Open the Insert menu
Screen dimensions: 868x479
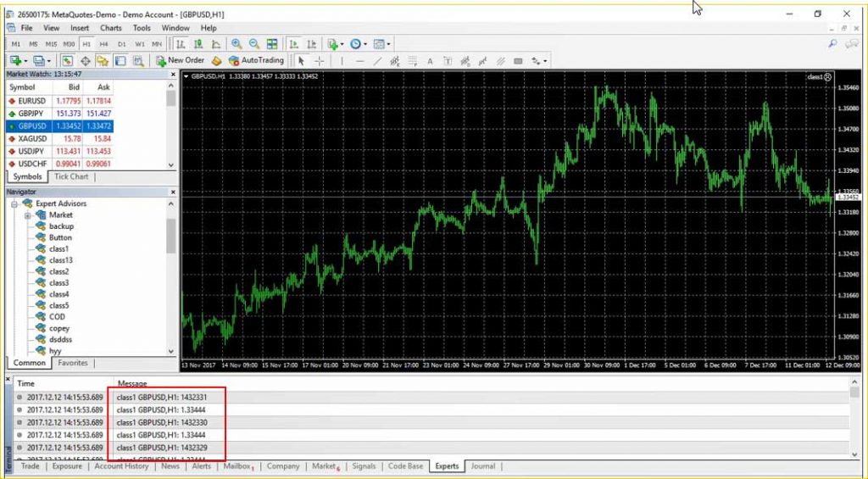[80, 28]
